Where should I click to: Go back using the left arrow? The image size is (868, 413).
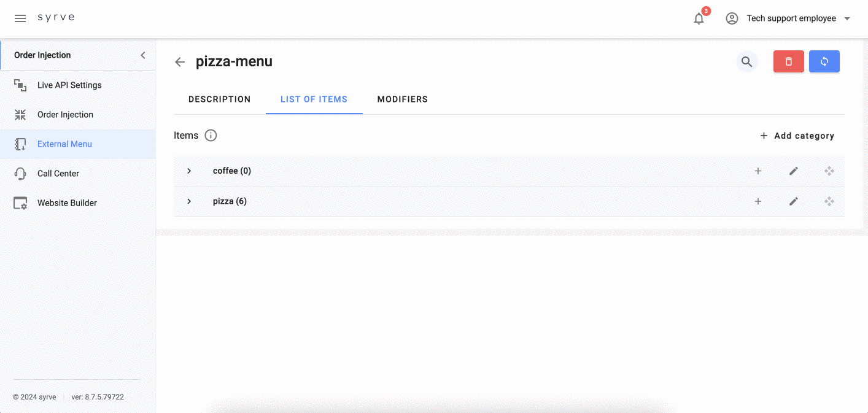pos(180,62)
